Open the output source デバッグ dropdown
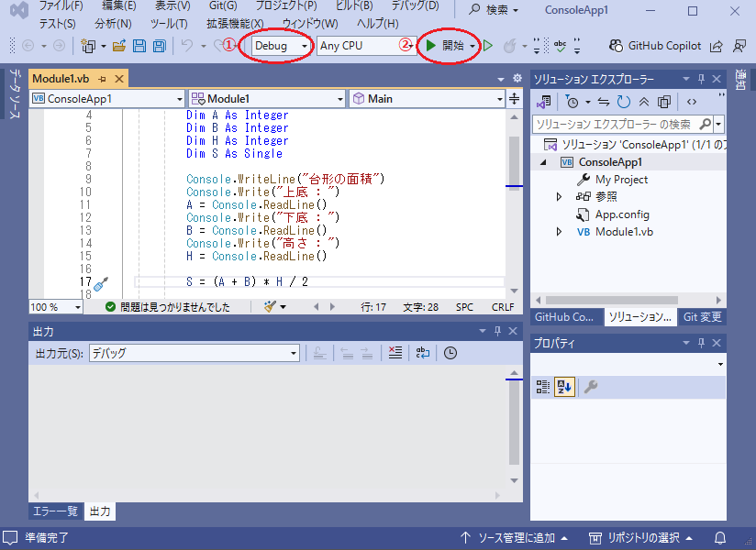This screenshot has height=550, width=756. 194,353
